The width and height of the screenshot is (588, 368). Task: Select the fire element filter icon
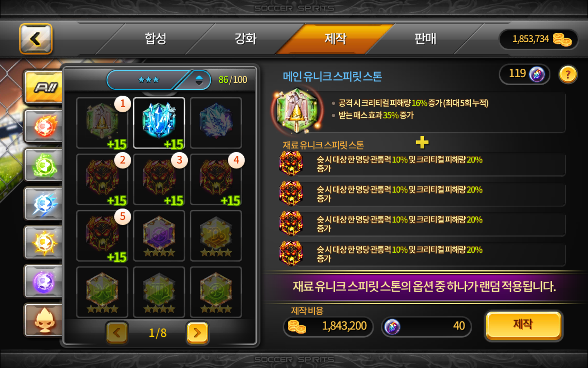click(44, 126)
